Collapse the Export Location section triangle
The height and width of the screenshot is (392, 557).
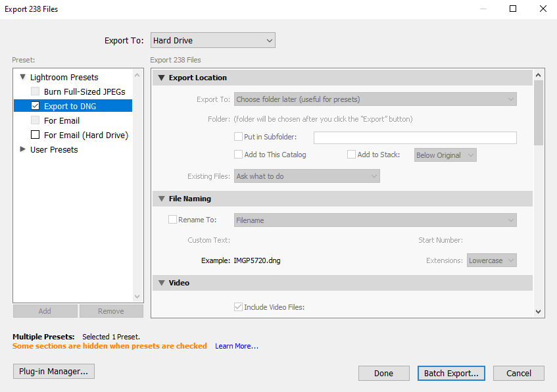(160, 78)
